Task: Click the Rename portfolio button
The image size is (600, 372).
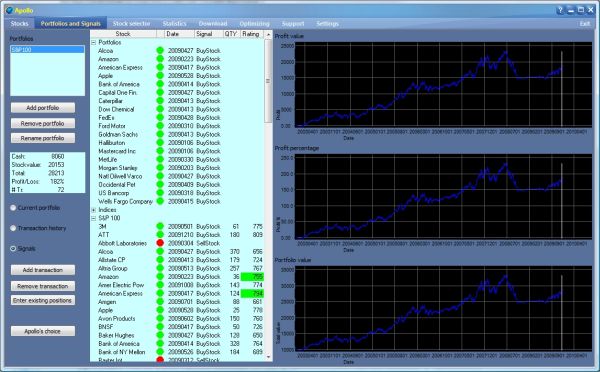Action: click(x=43, y=138)
